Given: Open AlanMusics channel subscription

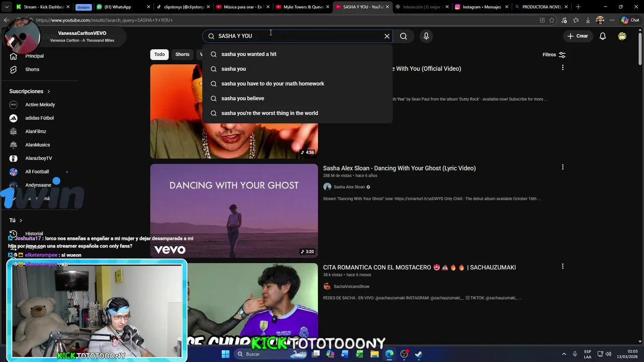Looking at the screenshot, I should click(37, 145).
